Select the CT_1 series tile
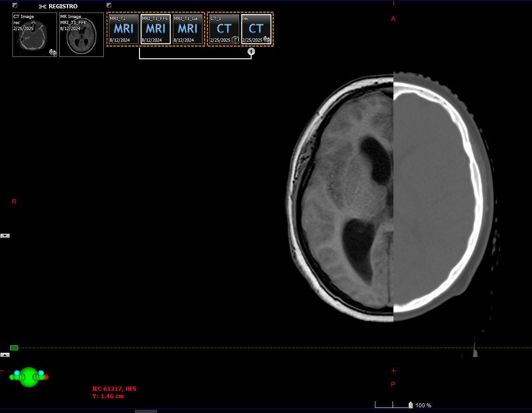The image size is (532, 413). [x=224, y=29]
